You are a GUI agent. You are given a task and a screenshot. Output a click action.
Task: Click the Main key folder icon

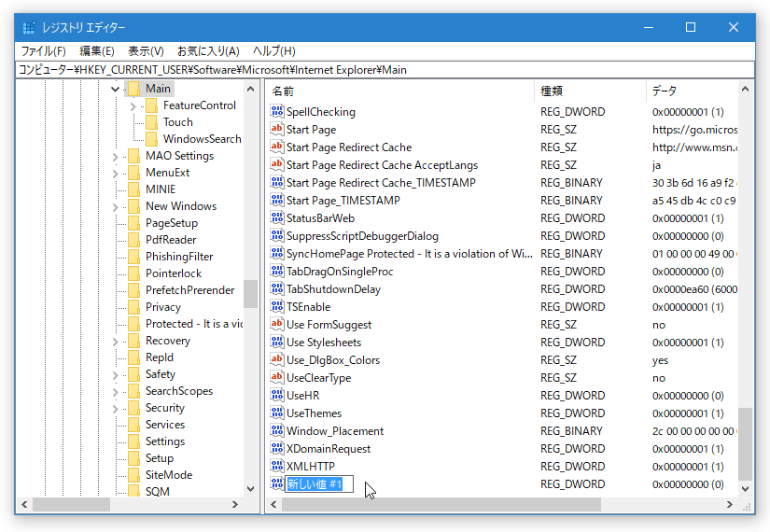coord(133,89)
